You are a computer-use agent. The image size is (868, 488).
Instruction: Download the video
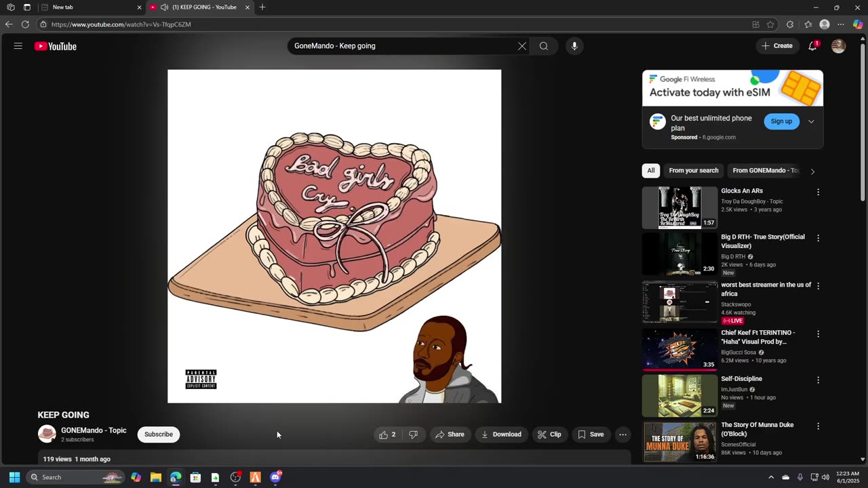501,434
